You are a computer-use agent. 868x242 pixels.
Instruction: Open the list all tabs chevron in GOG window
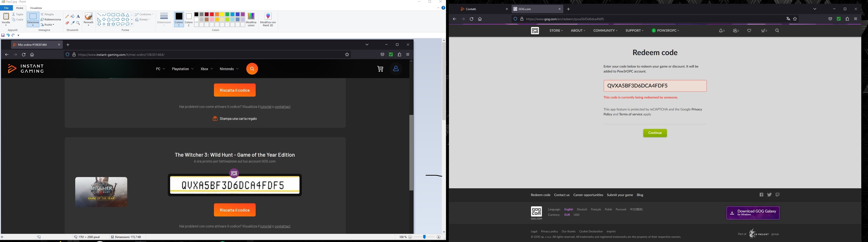[x=815, y=9]
